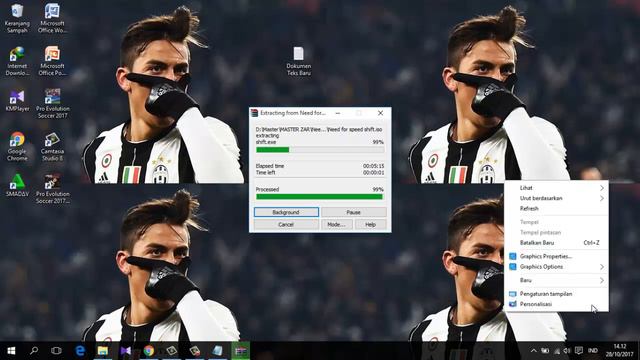Select the Dokumen Teks Baru file
The height and width of the screenshot is (360, 640).
pyautogui.click(x=298, y=61)
